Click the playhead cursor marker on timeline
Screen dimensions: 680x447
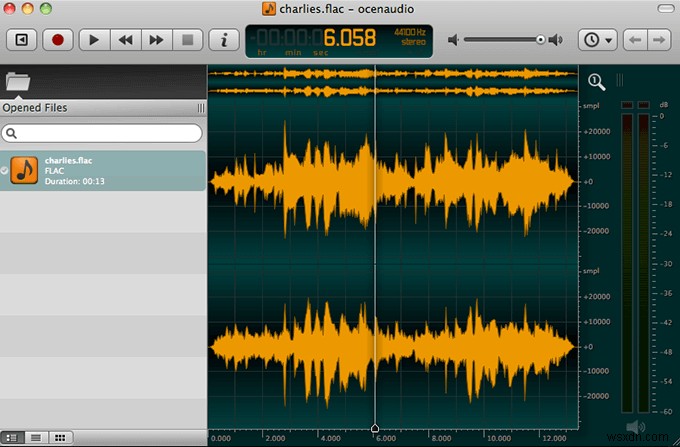click(x=375, y=428)
